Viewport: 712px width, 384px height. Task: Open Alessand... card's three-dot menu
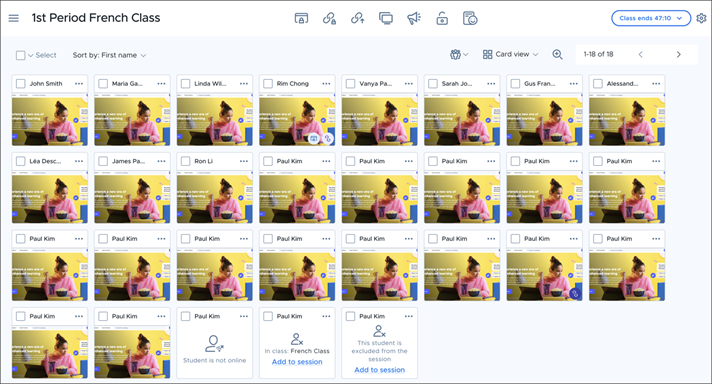coord(656,84)
